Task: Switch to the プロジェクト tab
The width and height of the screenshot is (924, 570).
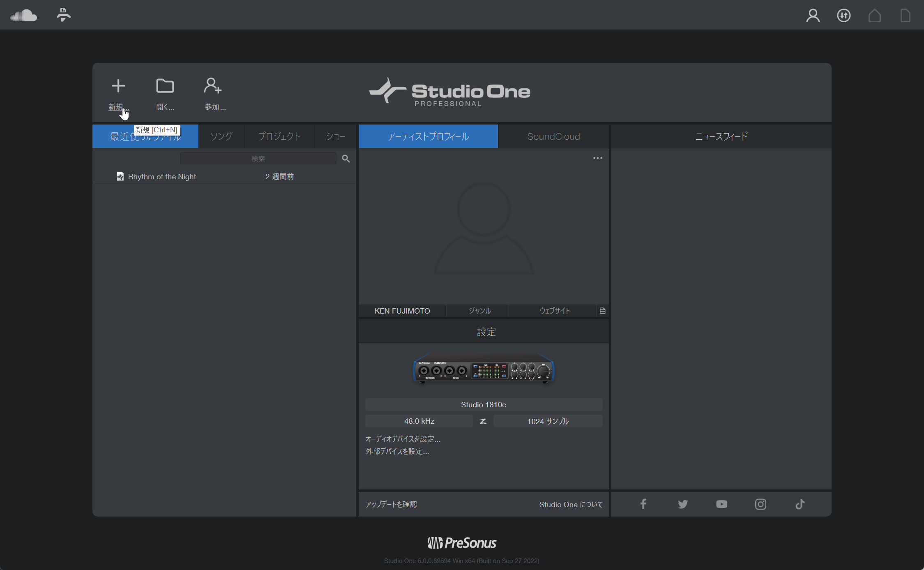Action: [279, 136]
